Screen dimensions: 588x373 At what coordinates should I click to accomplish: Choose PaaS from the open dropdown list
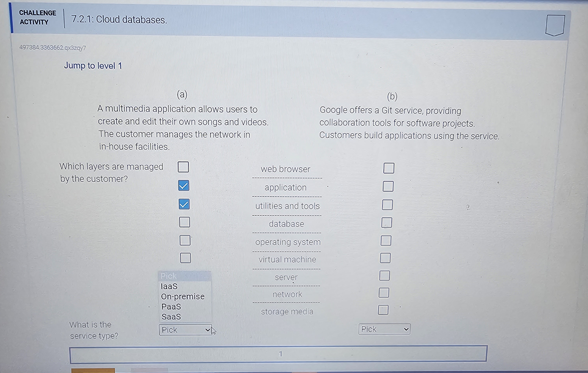[185, 307]
